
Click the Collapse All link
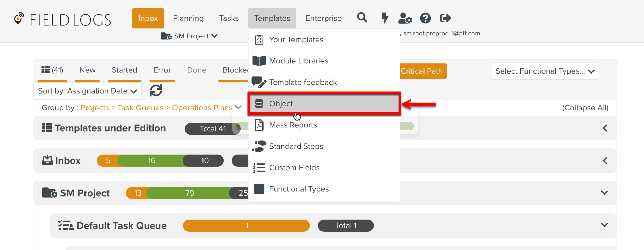coord(585,108)
